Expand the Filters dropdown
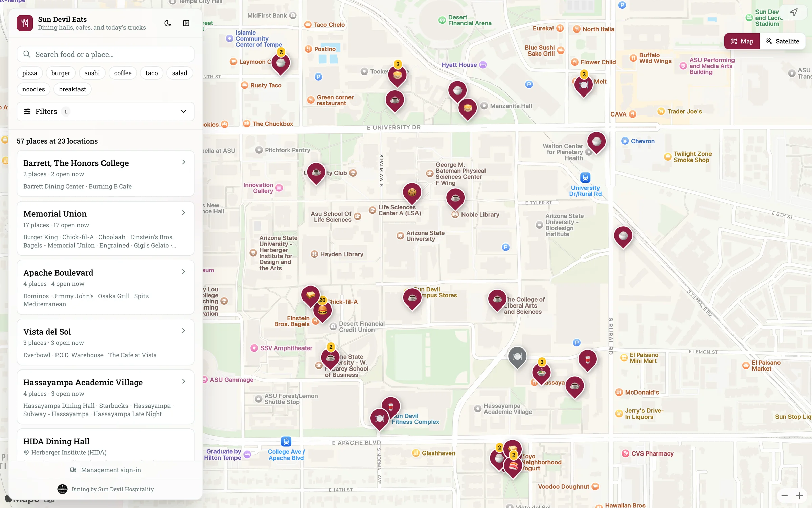The width and height of the screenshot is (812, 508). (105, 111)
